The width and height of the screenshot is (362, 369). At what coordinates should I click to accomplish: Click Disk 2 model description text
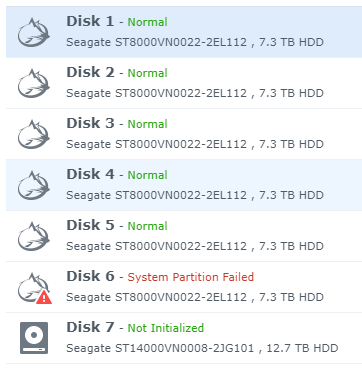[195, 93]
